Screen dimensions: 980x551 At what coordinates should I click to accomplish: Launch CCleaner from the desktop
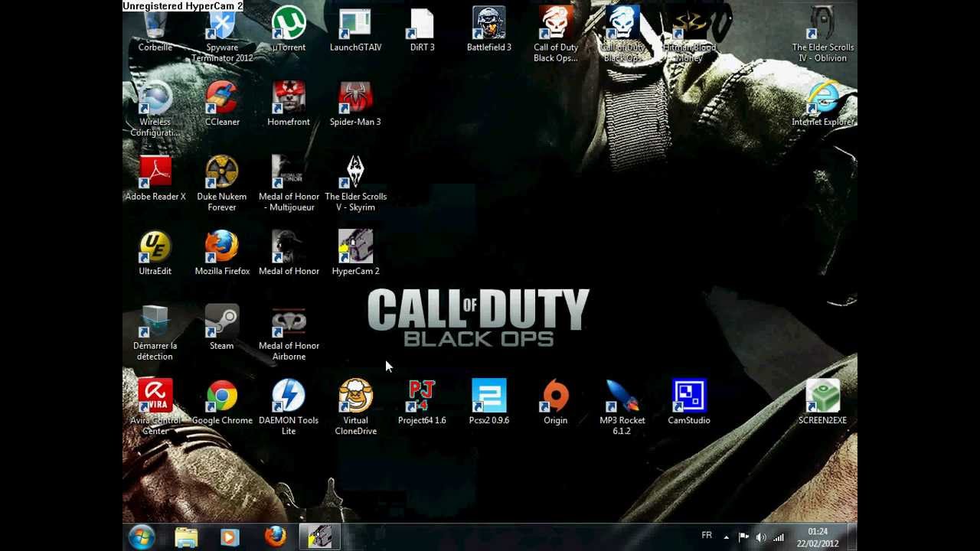pos(222,105)
